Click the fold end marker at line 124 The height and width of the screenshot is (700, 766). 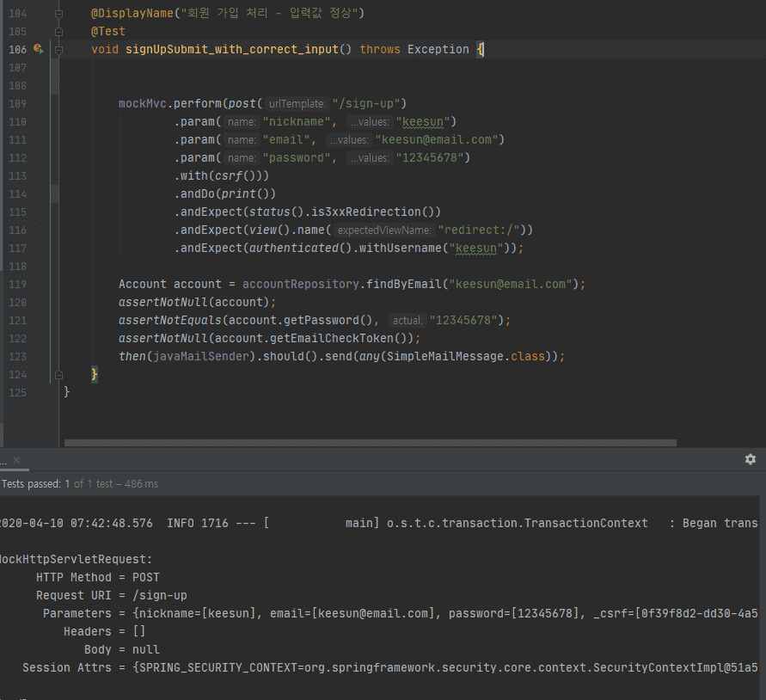coord(58,375)
